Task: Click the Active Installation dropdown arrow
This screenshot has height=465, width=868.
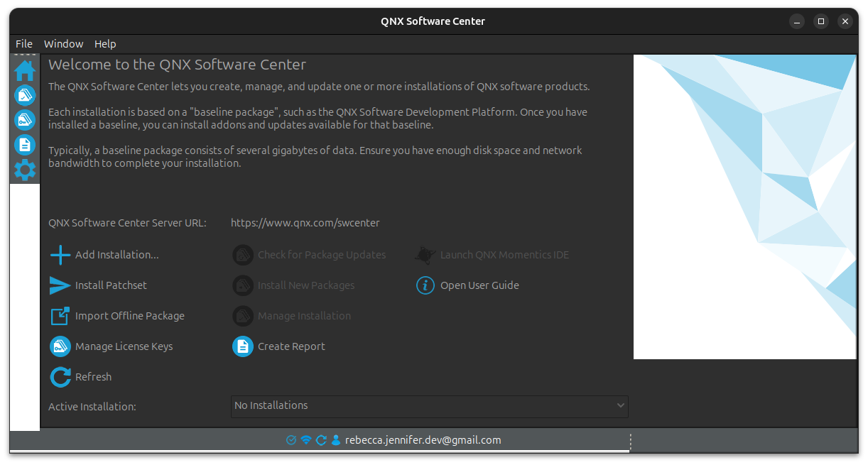Action: tap(620, 406)
